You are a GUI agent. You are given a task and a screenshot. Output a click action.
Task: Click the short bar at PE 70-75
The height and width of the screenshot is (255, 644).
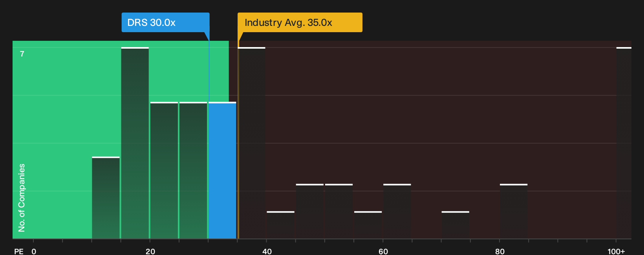(456, 225)
